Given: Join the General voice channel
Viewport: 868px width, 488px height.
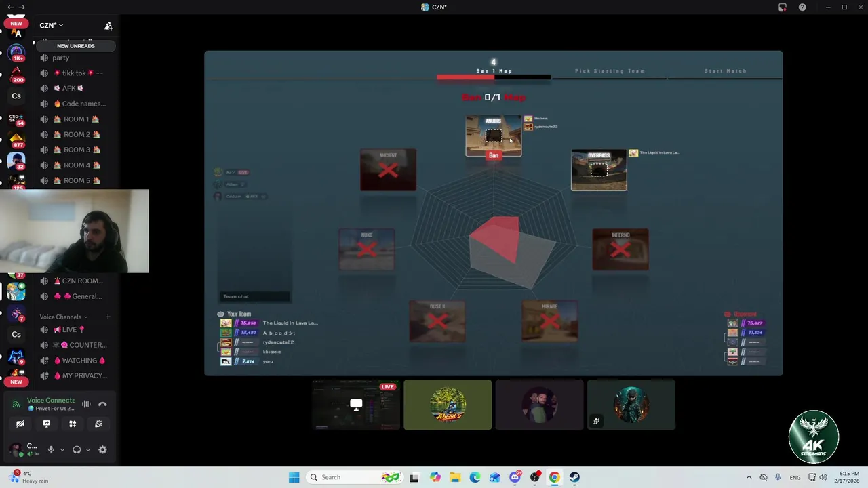Looking at the screenshot, I should coord(76,296).
